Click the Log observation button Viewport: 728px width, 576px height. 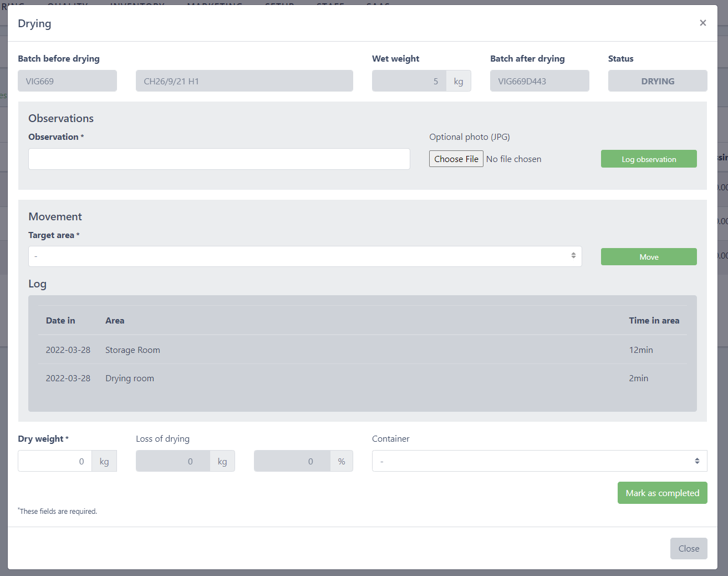[648, 159]
